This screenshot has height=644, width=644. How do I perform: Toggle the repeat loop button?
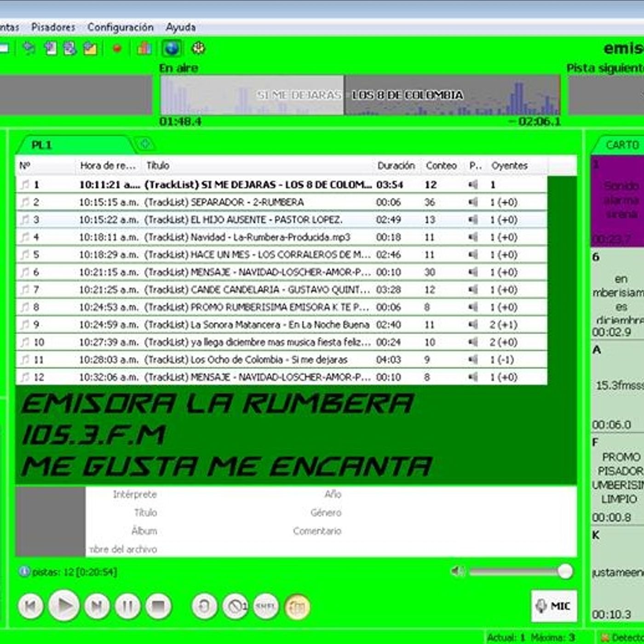[x=205, y=607]
